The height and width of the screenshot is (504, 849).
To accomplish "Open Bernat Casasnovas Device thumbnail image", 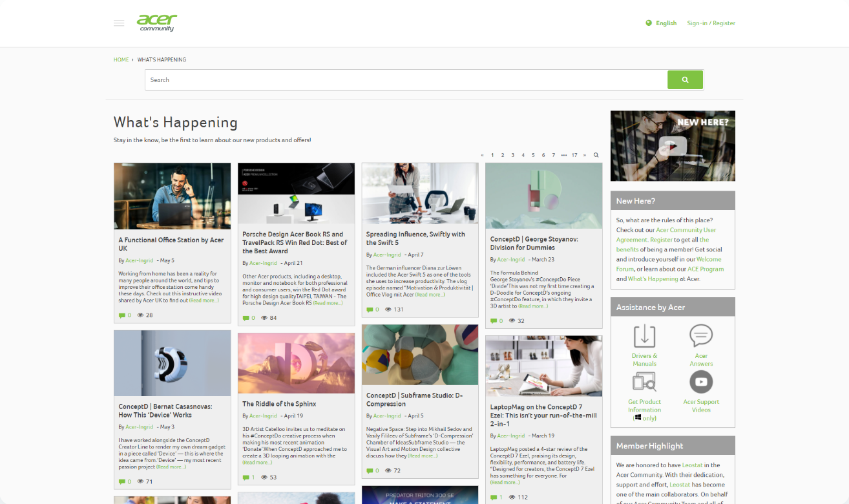I will (x=172, y=363).
